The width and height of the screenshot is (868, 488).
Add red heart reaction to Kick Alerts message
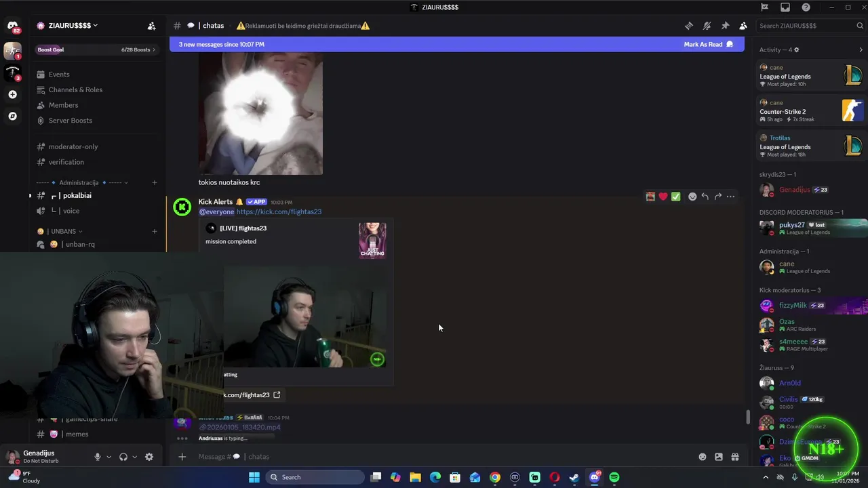click(663, 197)
